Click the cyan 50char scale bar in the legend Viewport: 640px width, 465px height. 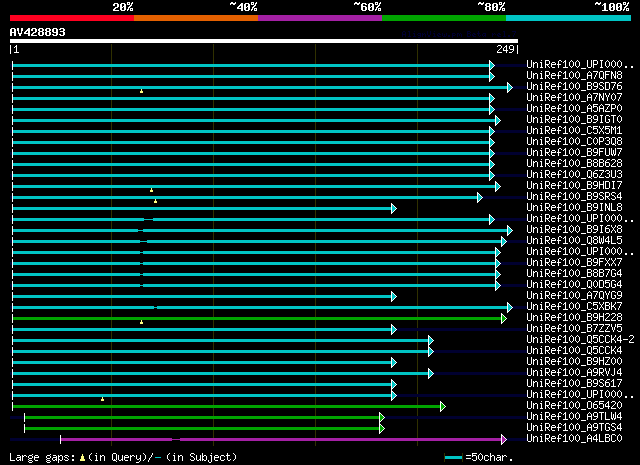[x=453, y=458]
